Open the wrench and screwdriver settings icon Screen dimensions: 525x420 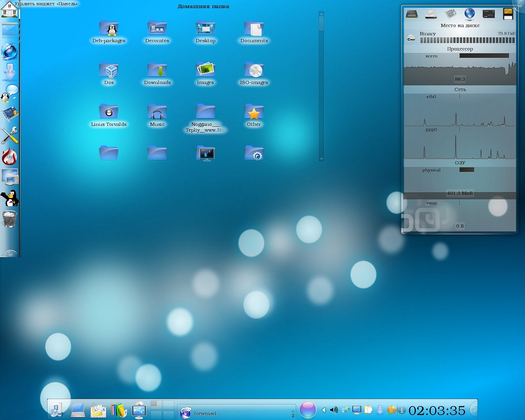pyautogui.click(x=9, y=135)
